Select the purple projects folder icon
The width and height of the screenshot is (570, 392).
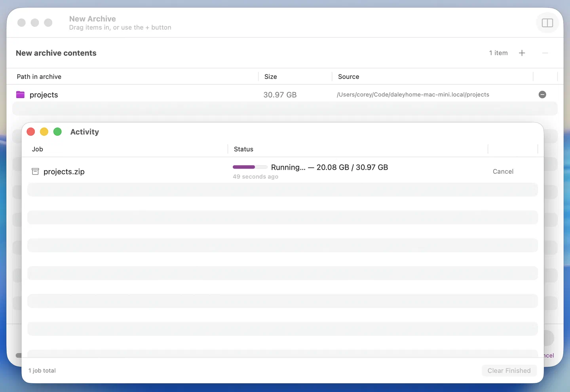pos(20,95)
